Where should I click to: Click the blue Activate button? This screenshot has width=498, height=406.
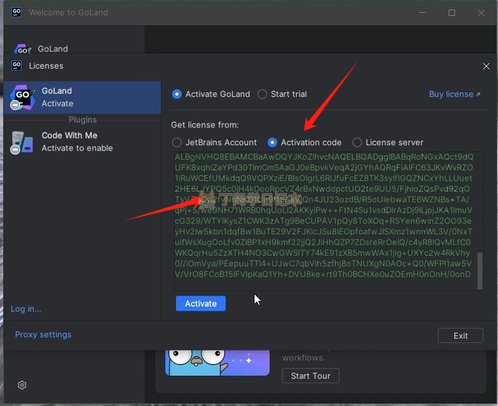point(201,304)
